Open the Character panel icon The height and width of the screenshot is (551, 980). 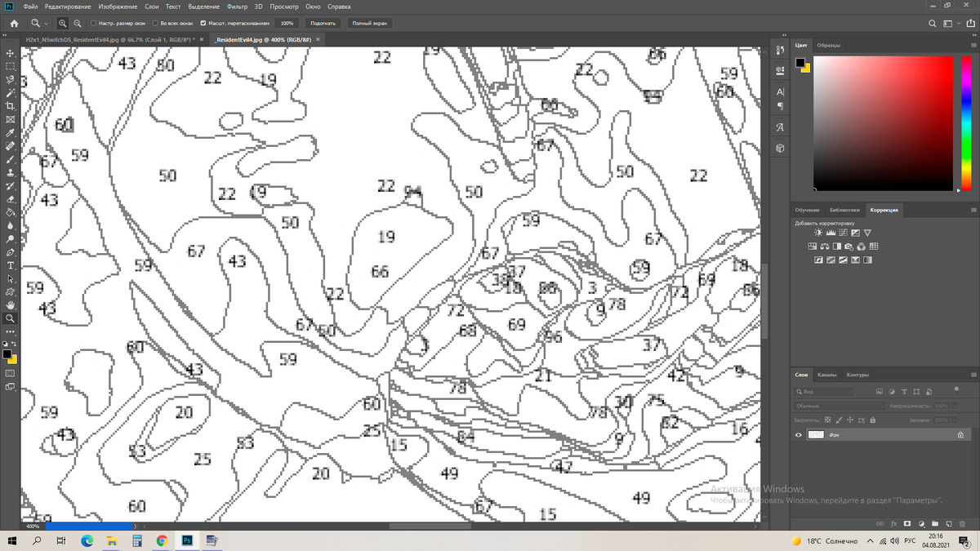tap(780, 91)
